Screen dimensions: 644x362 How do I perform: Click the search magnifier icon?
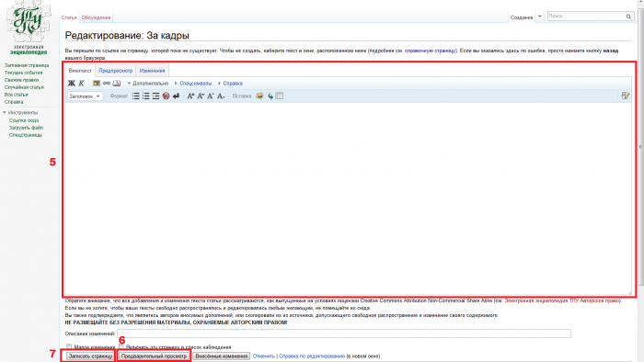(x=628, y=17)
